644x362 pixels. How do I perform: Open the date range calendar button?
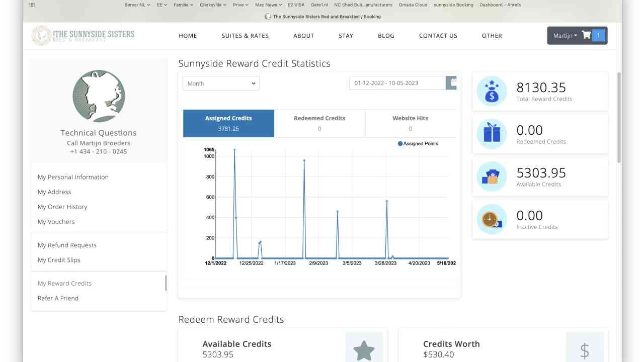coord(452,83)
